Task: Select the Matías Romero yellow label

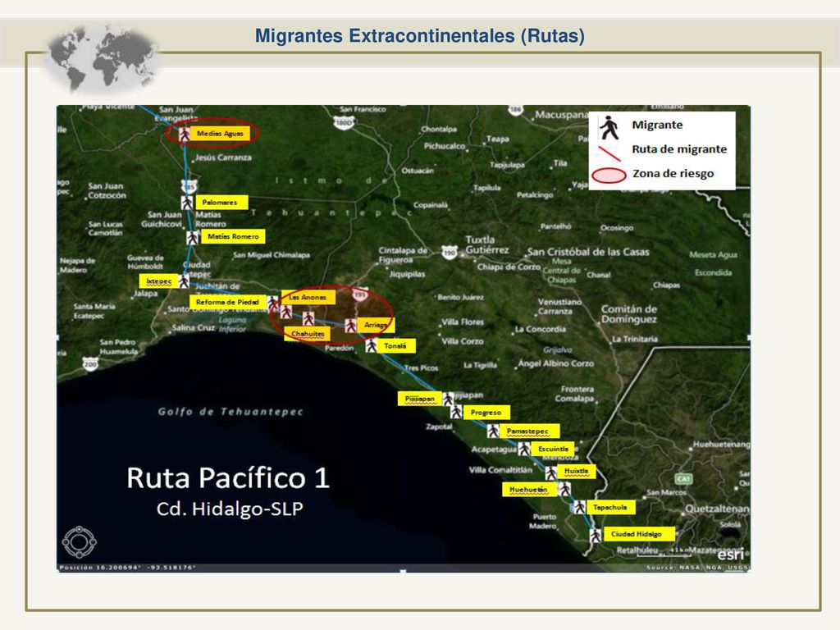Action: [233, 236]
